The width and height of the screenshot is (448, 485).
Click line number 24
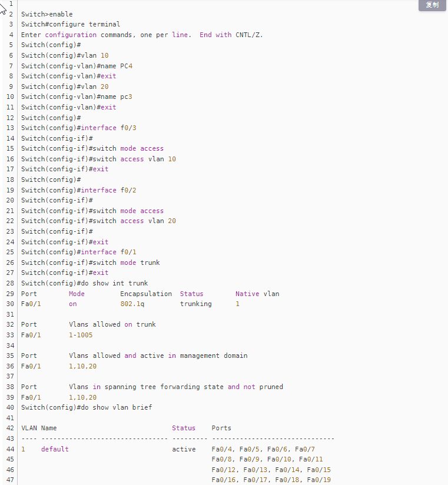pyautogui.click(x=10, y=242)
